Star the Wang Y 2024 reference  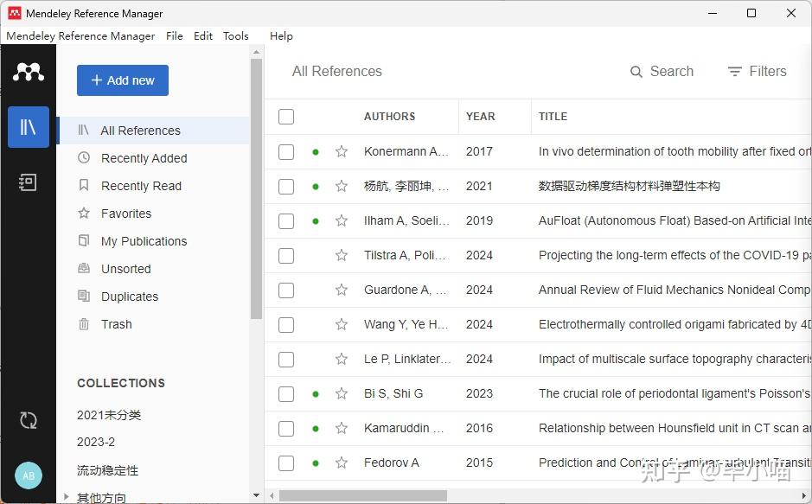pos(342,324)
